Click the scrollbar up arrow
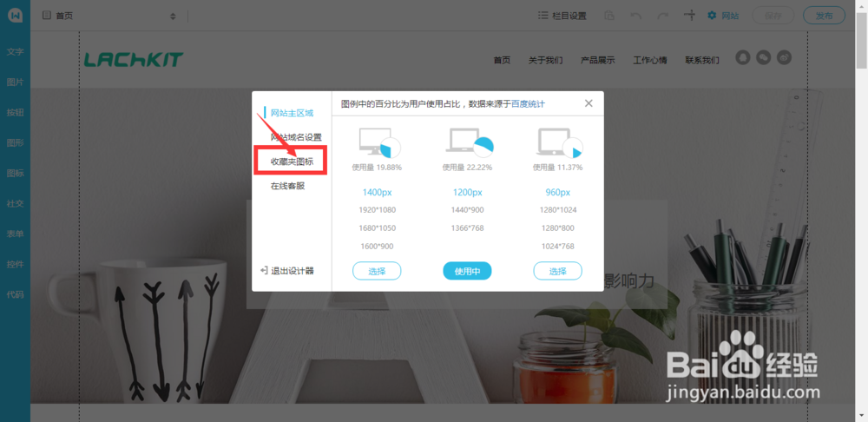Viewport: 868px width, 422px height. 863,4
